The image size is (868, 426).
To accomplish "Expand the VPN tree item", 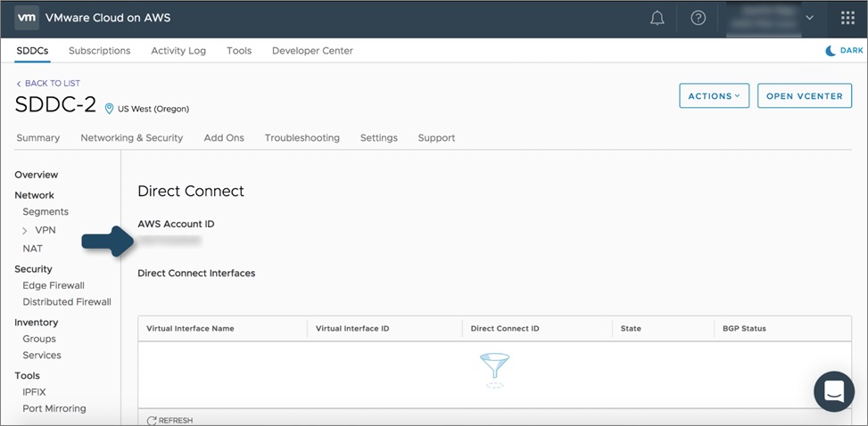I will point(25,230).
